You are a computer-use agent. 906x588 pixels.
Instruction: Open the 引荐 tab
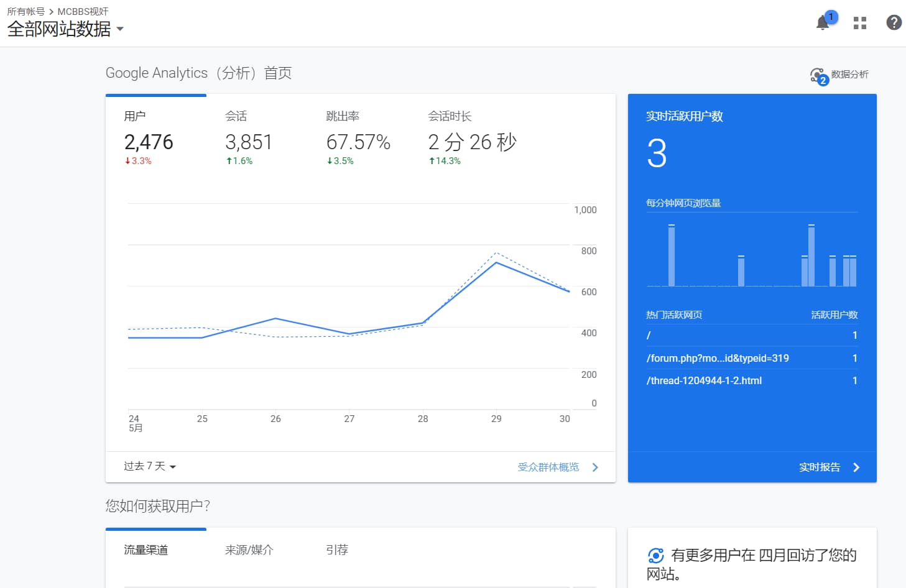337,550
